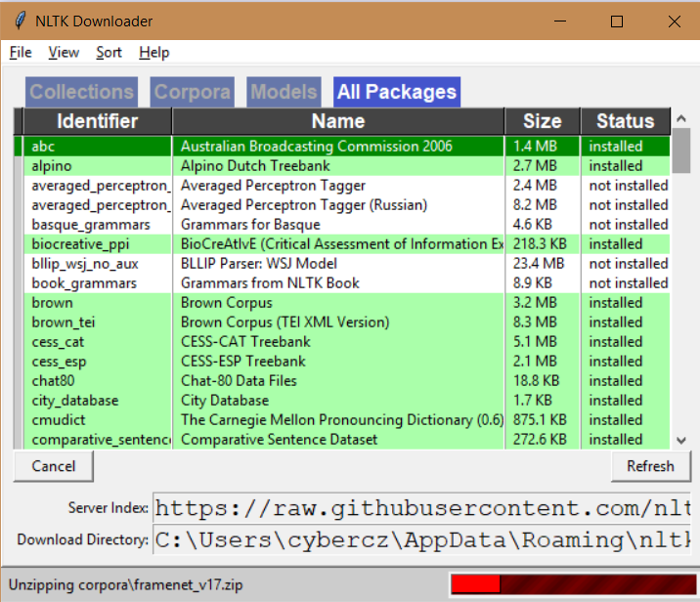Viewport: 700px width, 602px height.
Task: Click the scrollbar down arrow
Action: pos(681,441)
